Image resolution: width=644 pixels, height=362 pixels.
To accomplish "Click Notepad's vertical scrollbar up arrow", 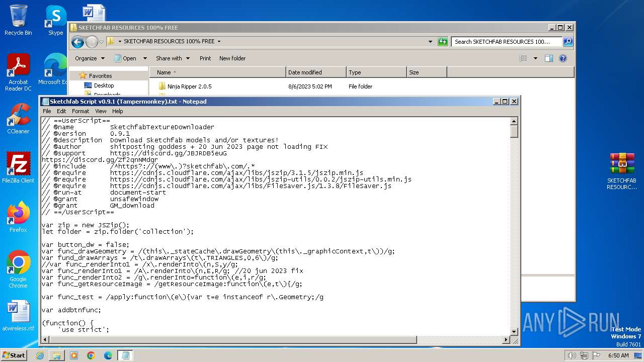I will (x=514, y=121).
